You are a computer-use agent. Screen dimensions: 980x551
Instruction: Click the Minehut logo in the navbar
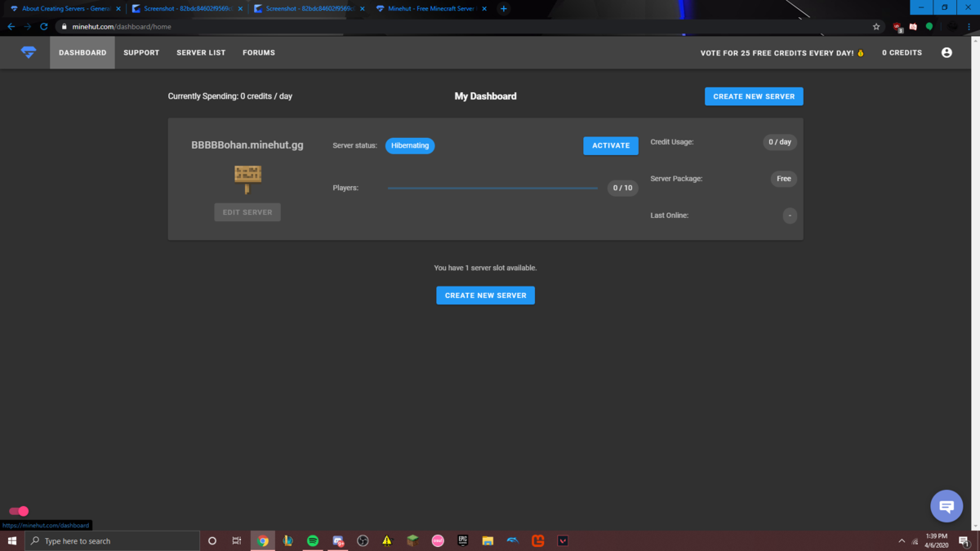point(29,52)
